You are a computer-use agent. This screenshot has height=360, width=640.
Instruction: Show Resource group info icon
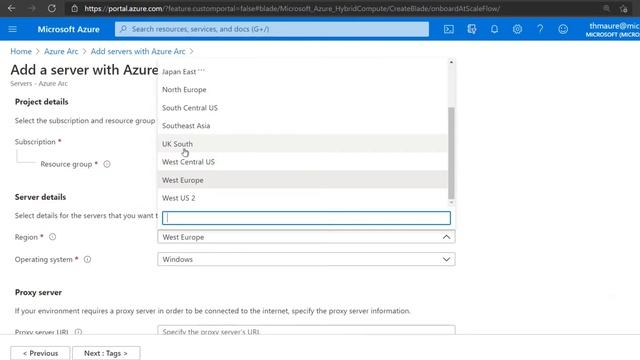click(107, 164)
